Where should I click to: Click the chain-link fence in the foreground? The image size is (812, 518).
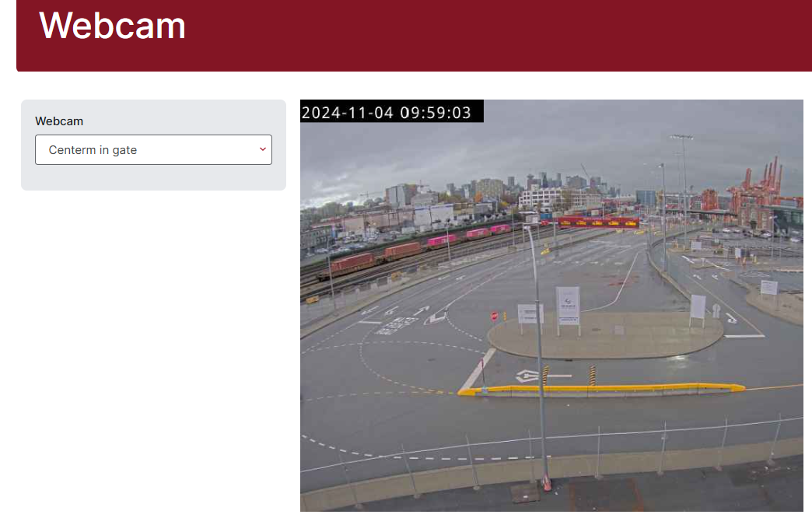pos(551,453)
